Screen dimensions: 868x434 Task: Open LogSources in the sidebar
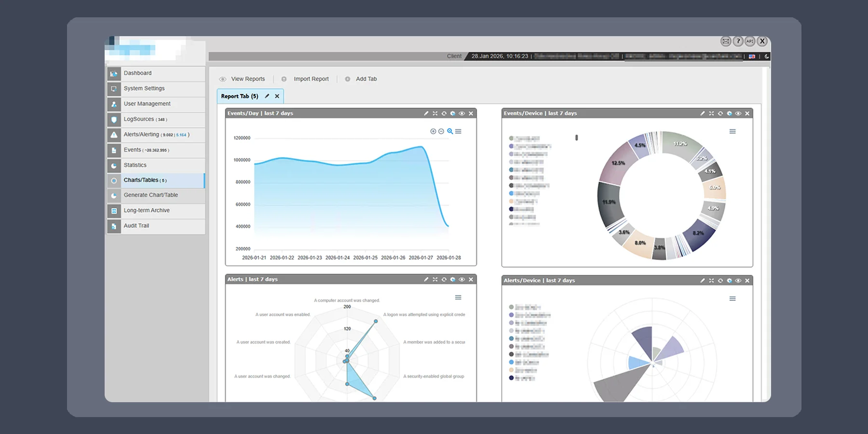click(139, 119)
